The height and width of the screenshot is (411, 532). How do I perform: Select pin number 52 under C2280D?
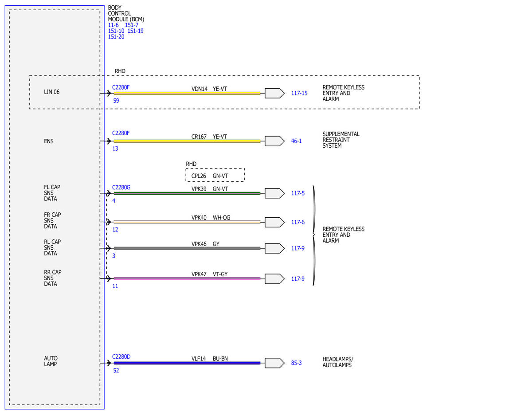point(116,370)
